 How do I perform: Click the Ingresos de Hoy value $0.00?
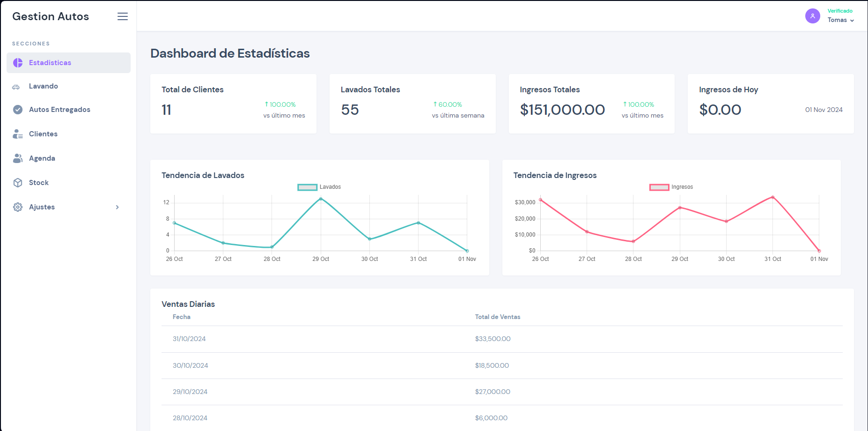click(x=720, y=110)
